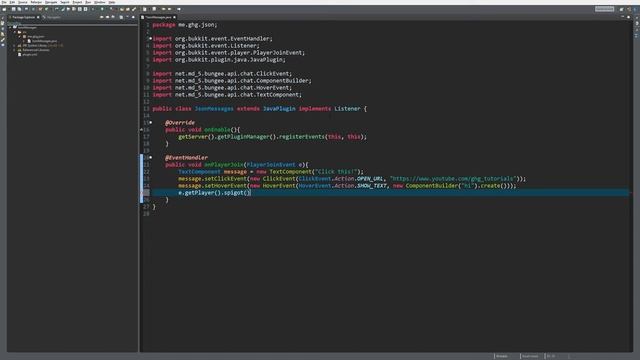Collapse the me.ghg.json package node
This screenshot has height=360, width=640.
coord(19,36)
